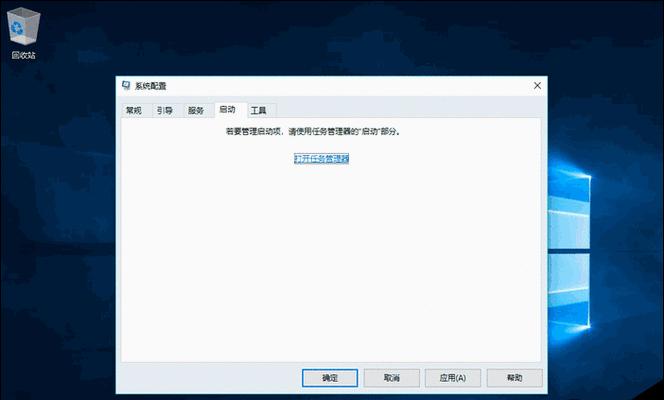Open the 引导 tab
664x400 pixels.
pyautogui.click(x=164, y=110)
